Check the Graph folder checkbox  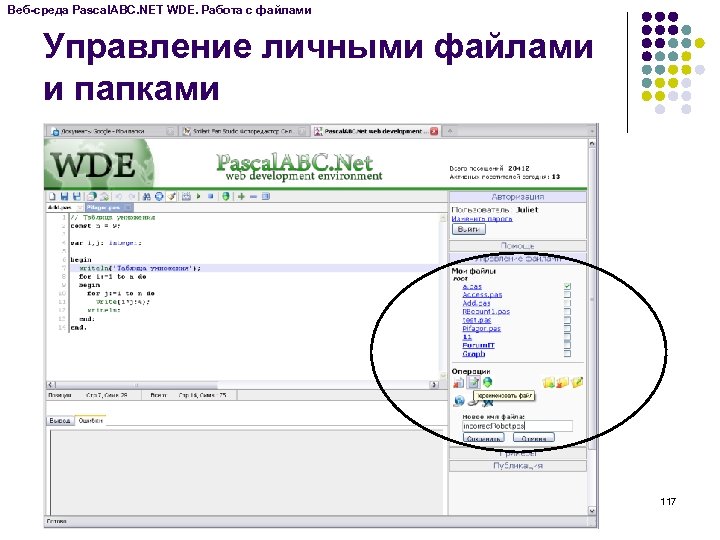point(568,354)
